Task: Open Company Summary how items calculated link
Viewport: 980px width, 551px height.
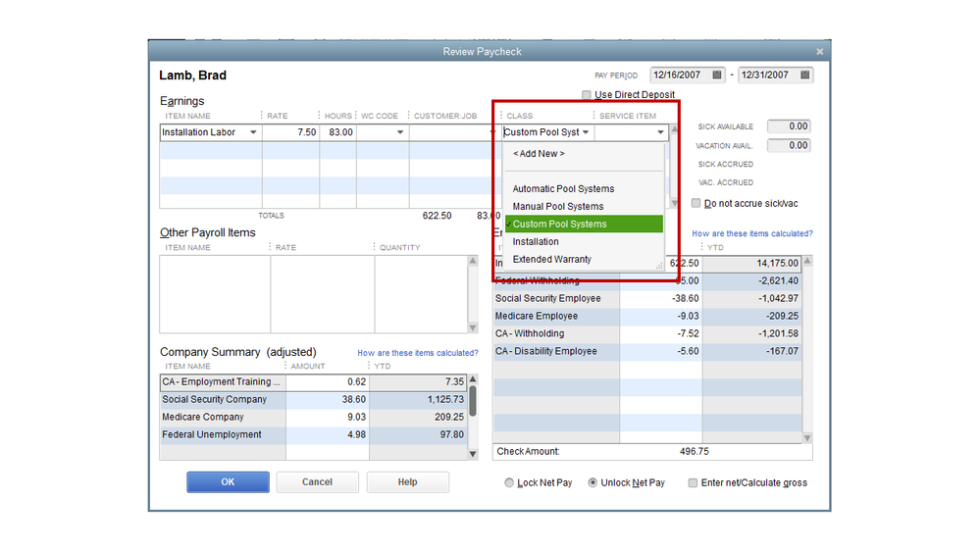Action: click(x=418, y=353)
